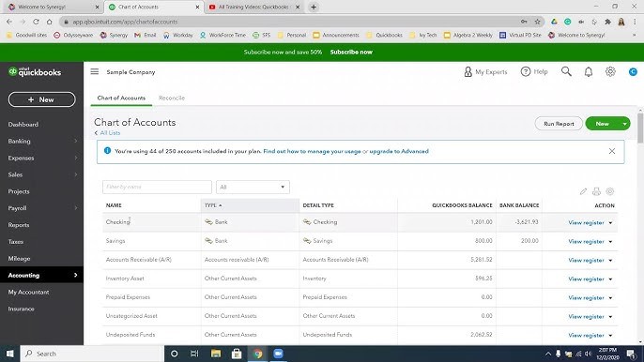The height and width of the screenshot is (362, 644).
Task: Click the Run Report button
Action: (559, 124)
